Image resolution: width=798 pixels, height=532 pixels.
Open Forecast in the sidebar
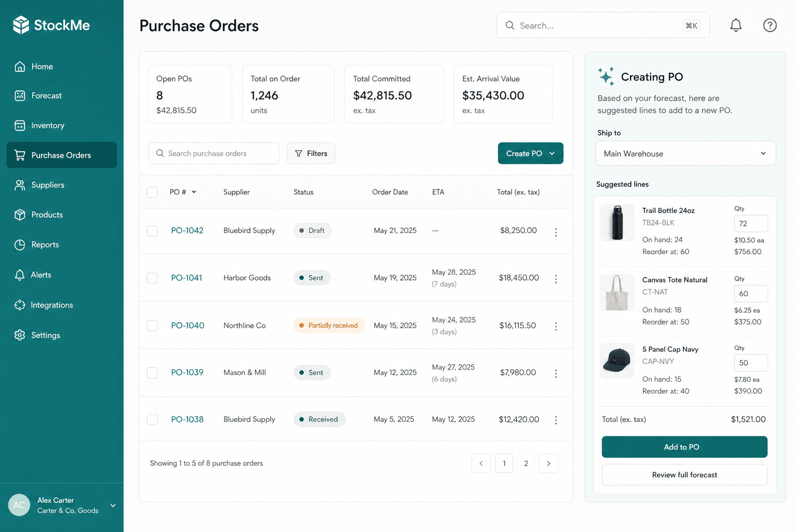(61, 96)
